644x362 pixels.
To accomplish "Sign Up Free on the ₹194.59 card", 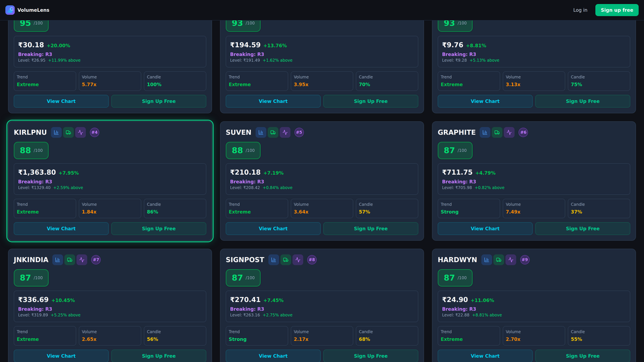I will coord(371,101).
